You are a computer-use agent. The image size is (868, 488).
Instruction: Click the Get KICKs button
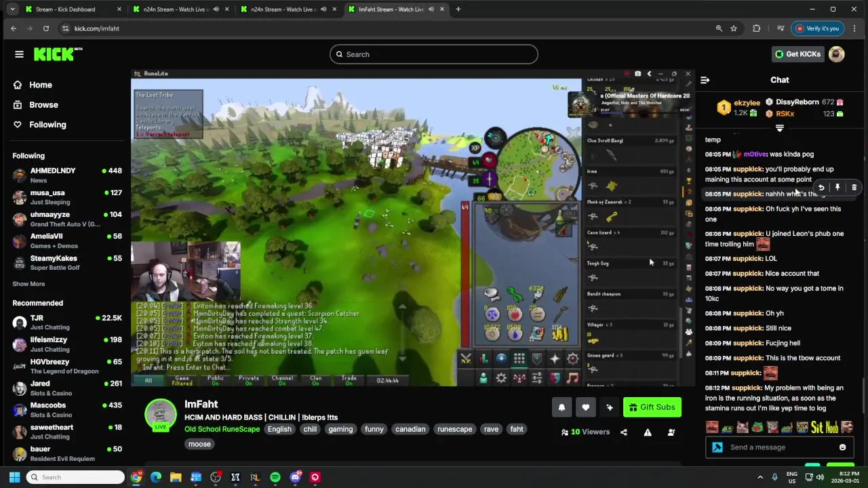(x=798, y=54)
